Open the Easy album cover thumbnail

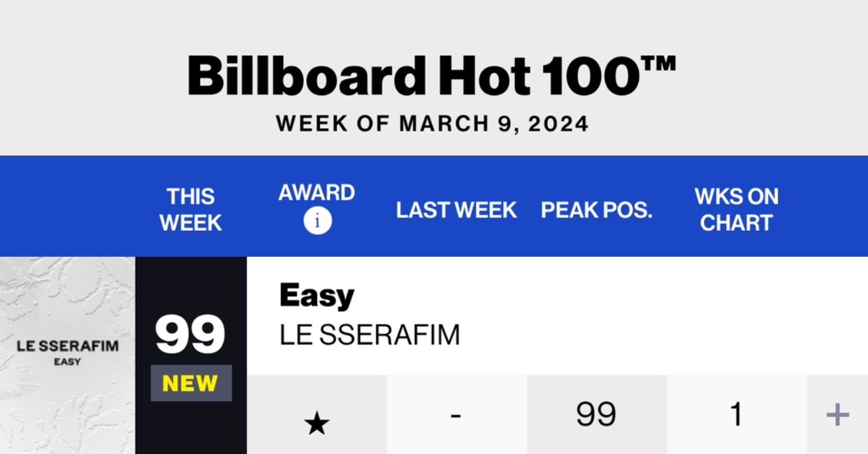(68, 355)
